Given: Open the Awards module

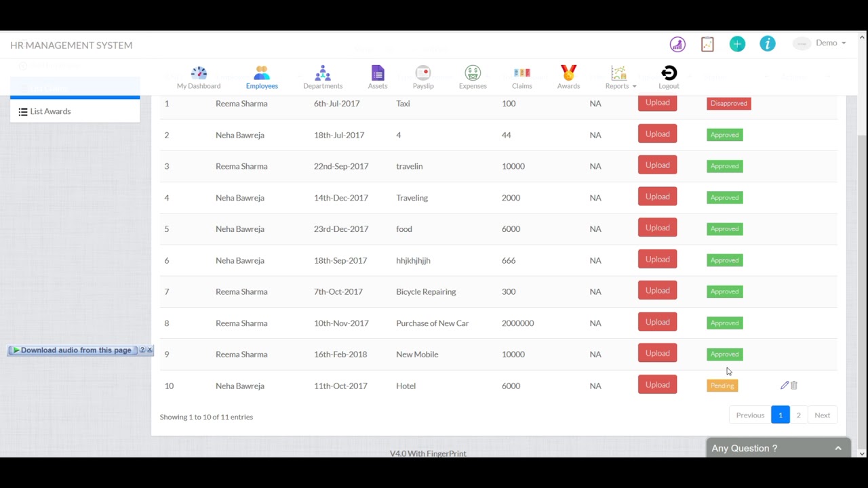Looking at the screenshot, I should tap(568, 77).
